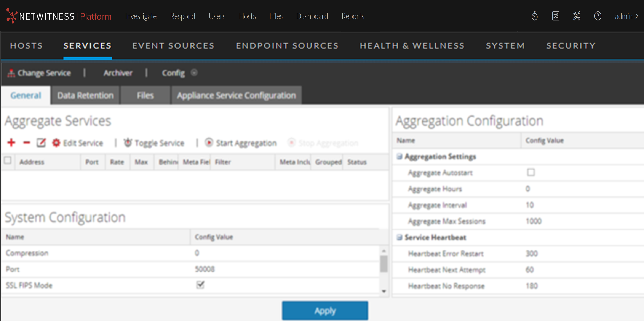This screenshot has width=644, height=321.
Task: Open the help question mark icon
Action: pyautogui.click(x=598, y=16)
